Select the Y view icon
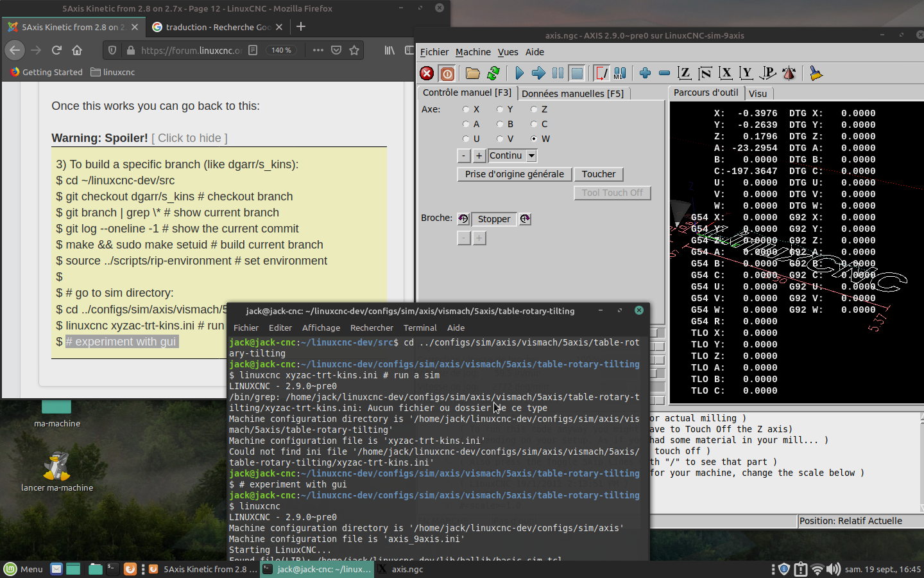The height and width of the screenshot is (578, 924). coord(746,73)
